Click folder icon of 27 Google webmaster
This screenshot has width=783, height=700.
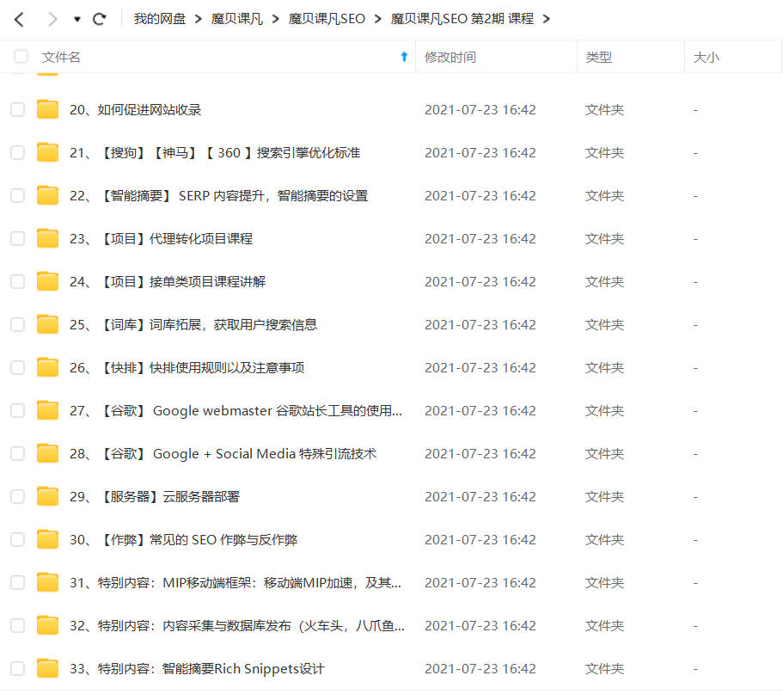47,409
